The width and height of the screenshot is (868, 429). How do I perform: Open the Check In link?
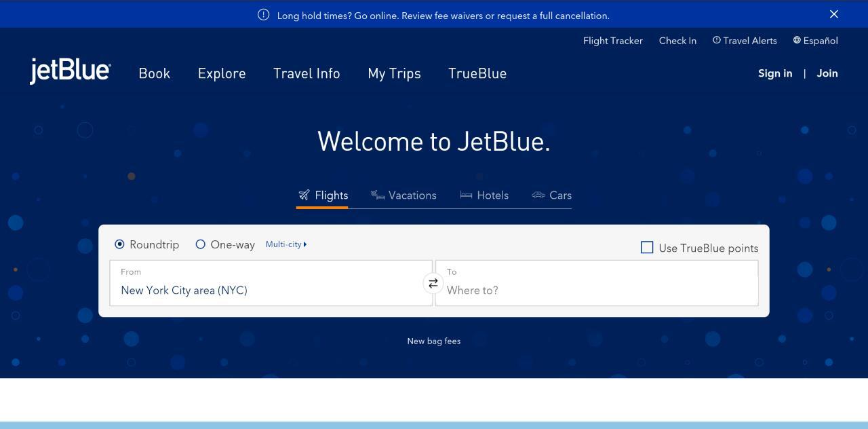click(677, 41)
